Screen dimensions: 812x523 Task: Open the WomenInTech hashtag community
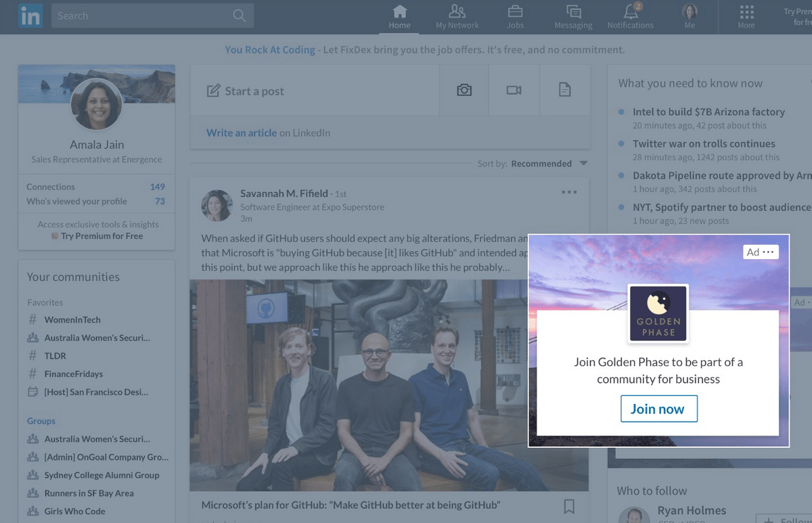coord(72,319)
